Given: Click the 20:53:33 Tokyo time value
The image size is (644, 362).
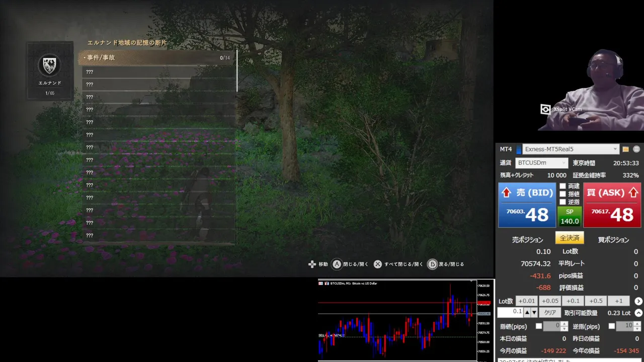Looking at the screenshot, I should point(626,163).
